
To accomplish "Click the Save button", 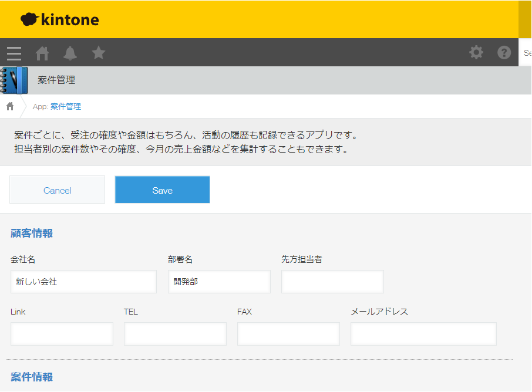I will pyautogui.click(x=162, y=190).
